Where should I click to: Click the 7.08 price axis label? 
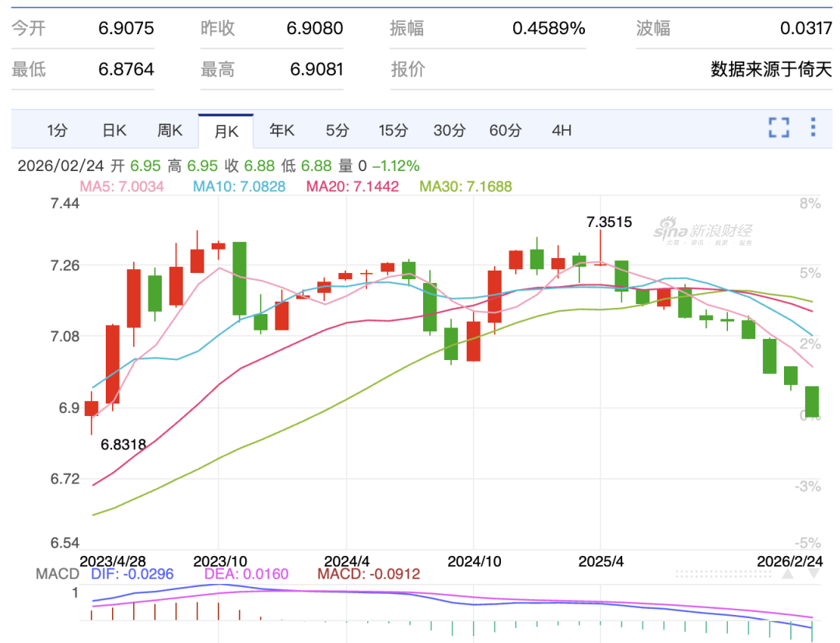[65, 336]
